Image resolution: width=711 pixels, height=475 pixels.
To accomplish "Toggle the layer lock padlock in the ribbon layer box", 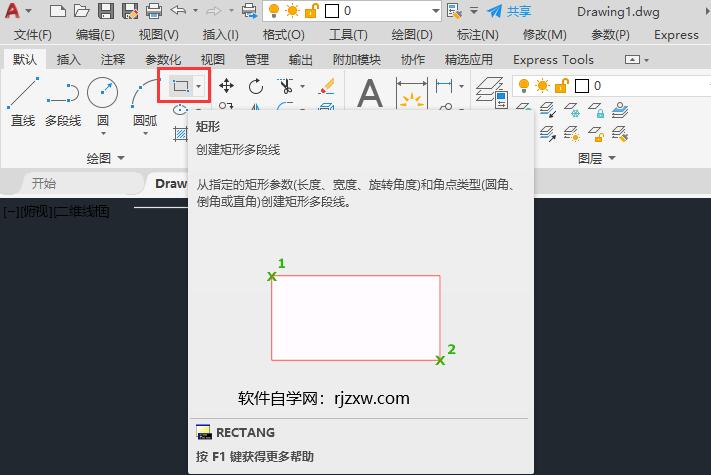I will point(562,85).
